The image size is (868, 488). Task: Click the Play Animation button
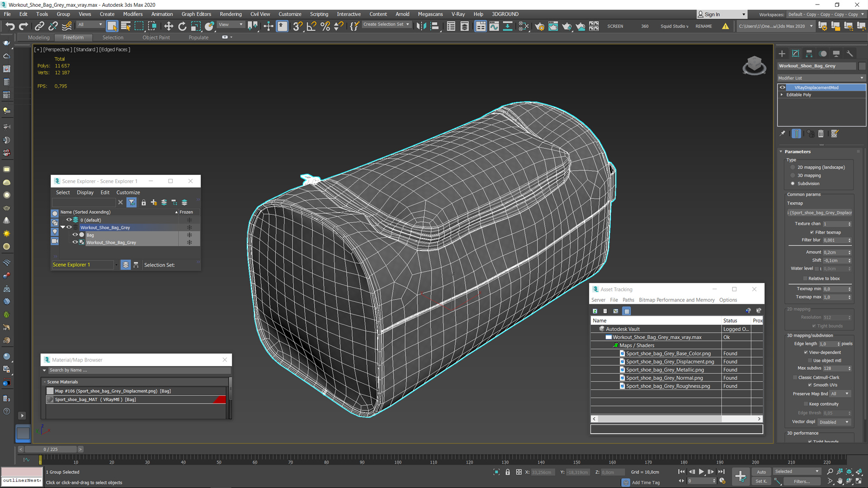click(x=701, y=472)
